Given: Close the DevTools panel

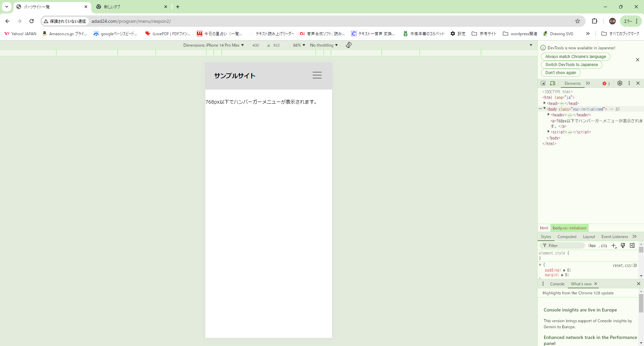Looking at the screenshot, I should 638,83.
